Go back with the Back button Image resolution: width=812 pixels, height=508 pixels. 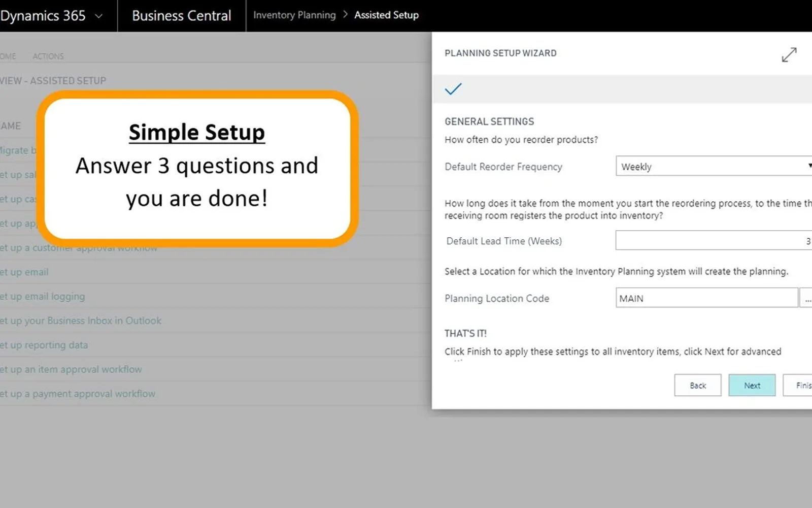coord(698,386)
